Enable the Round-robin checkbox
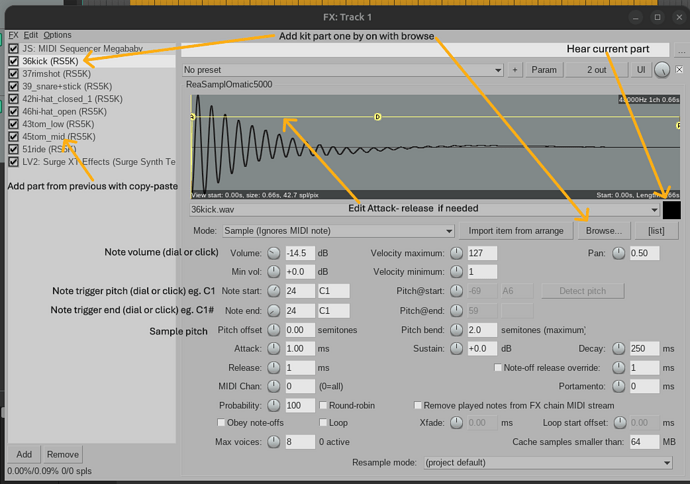The image size is (690, 484). click(323, 405)
